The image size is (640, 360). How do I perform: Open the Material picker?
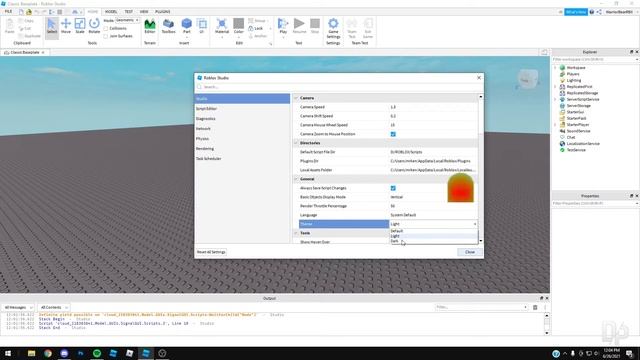tap(222, 26)
